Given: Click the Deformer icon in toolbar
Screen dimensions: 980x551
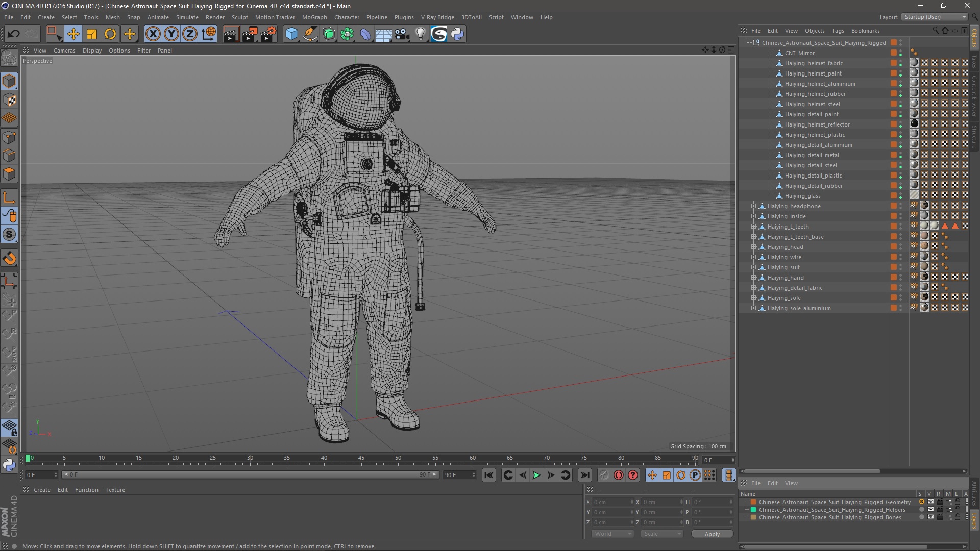Looking at the screenshot, I should tap(365, 34).
